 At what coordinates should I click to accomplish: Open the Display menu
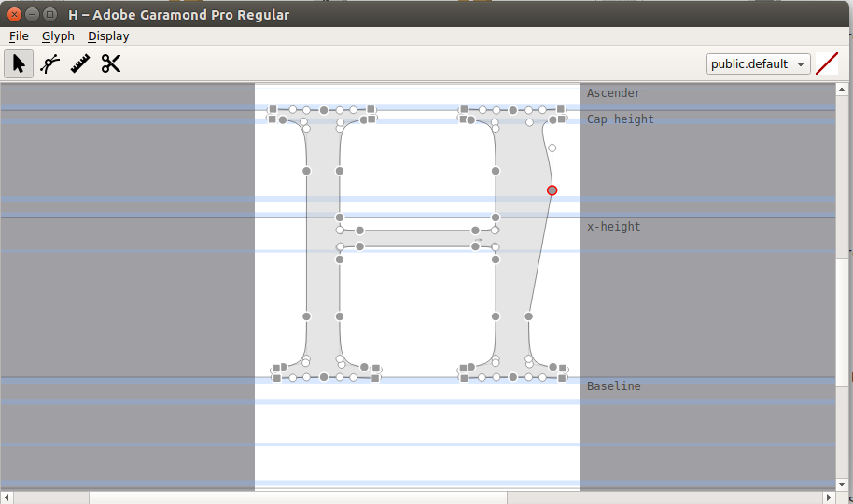[x=108, y=35]
